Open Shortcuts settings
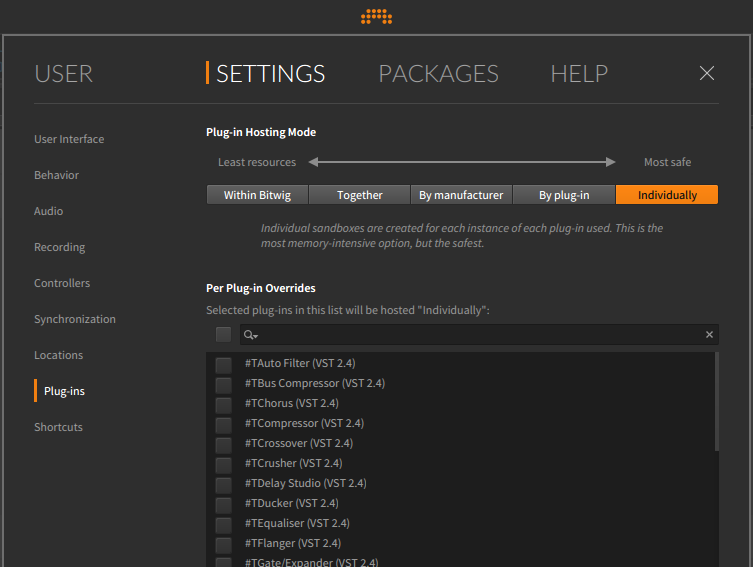Viewport: 753px width, 567px height. coord(59,427)
